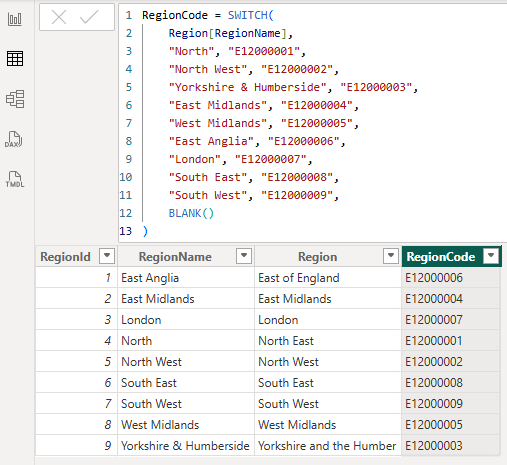Click the "West Midlands", "E12000005" formula line

pos(263,123)
